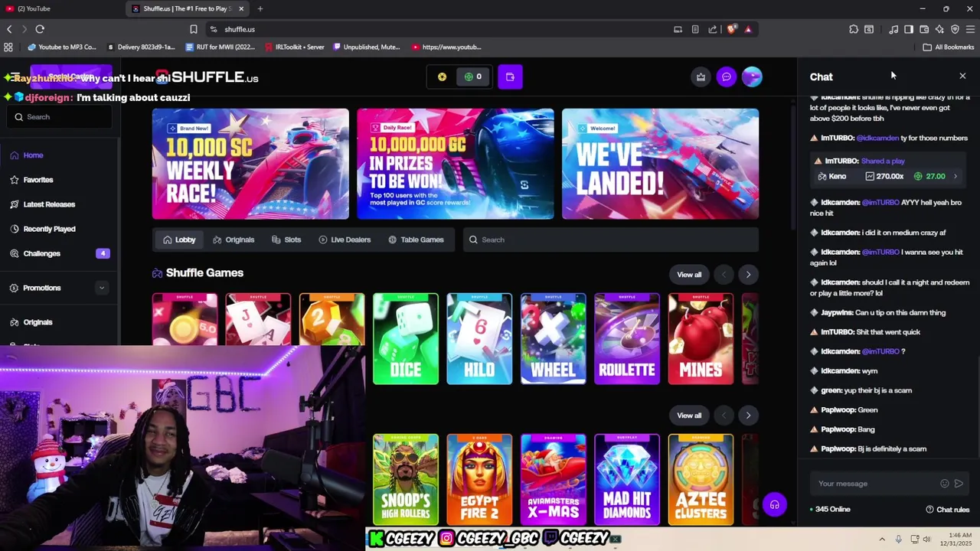
Task: Send the chat message arrow
Action: 959,484
